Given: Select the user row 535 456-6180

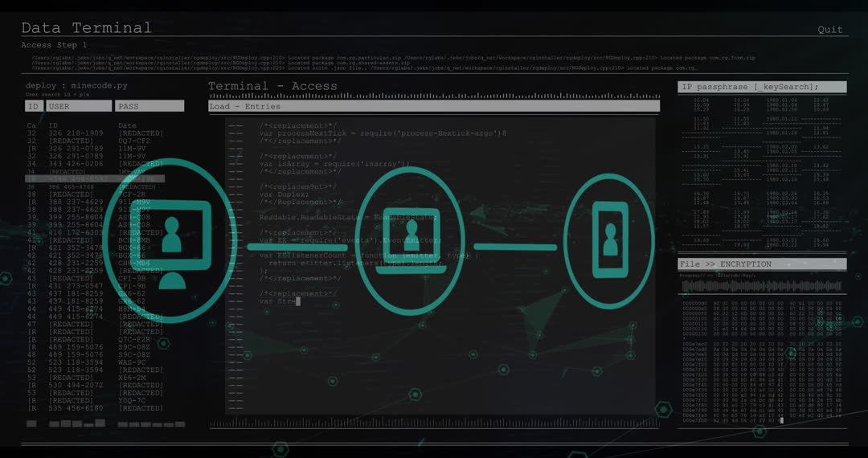Looking at the screenshot, I should tap(76, 408).
